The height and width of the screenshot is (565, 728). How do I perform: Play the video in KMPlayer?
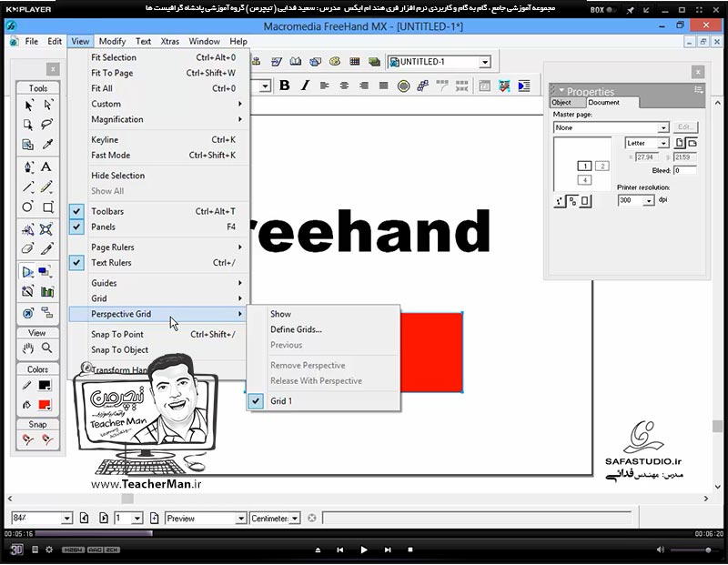pyautogui.click(x=363, y=550)
